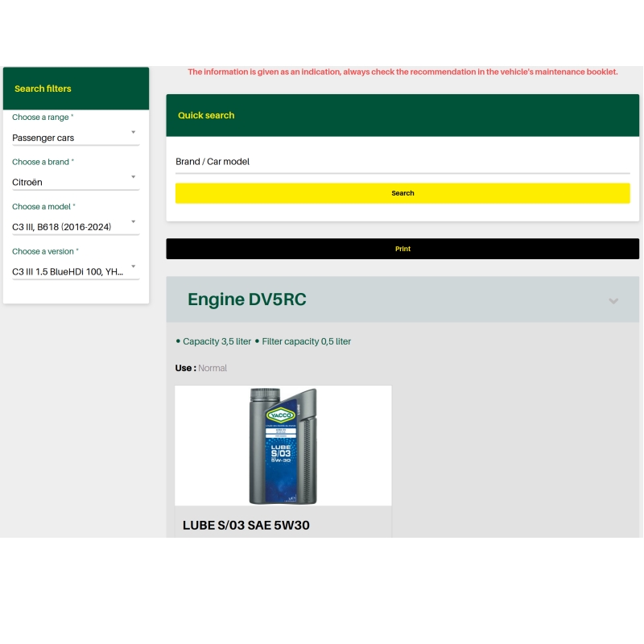The image size is (644, 644).
Task: Click the red maintenance booklet disclaimer text
Action: pyautogui.click(x=402, y=72)
